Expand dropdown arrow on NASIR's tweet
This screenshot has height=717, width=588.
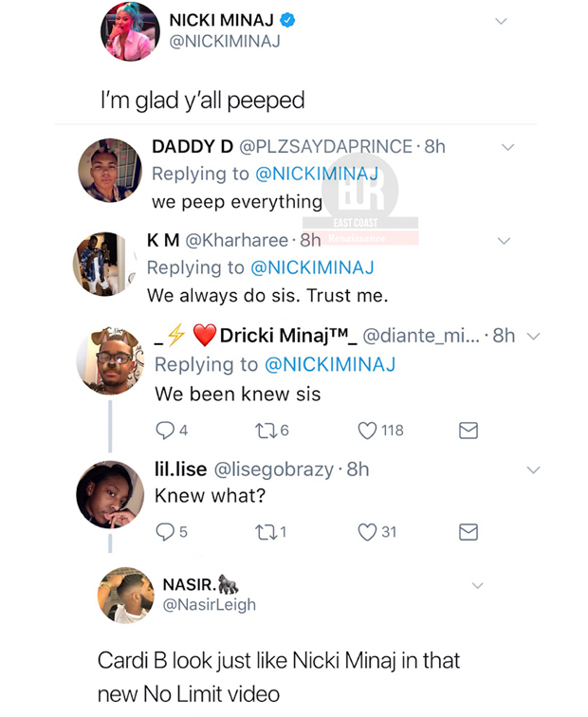click(477, 586)
